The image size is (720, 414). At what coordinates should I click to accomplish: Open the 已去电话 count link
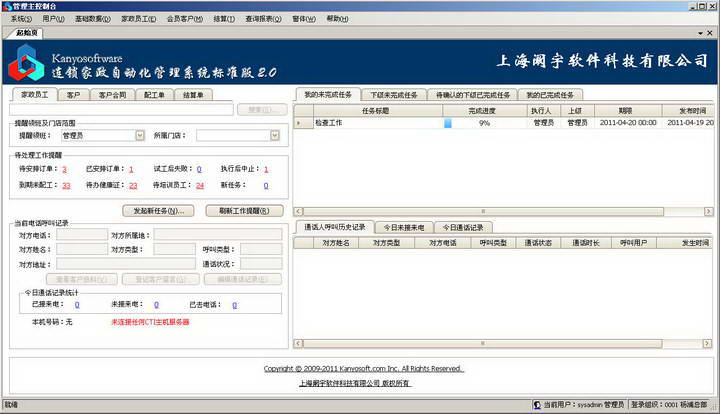(235, 305)
